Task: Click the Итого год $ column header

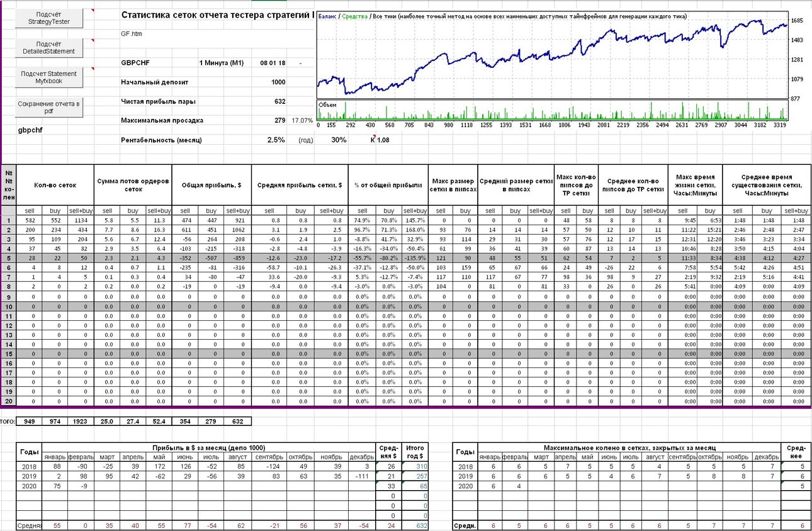Action: point(415,452)
